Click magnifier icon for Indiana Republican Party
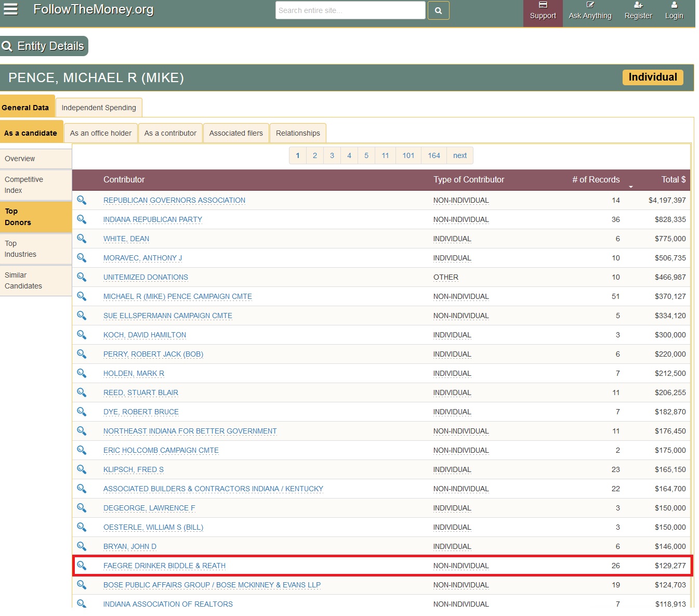This screenshot has width=699, height=616. pos(82,219)
